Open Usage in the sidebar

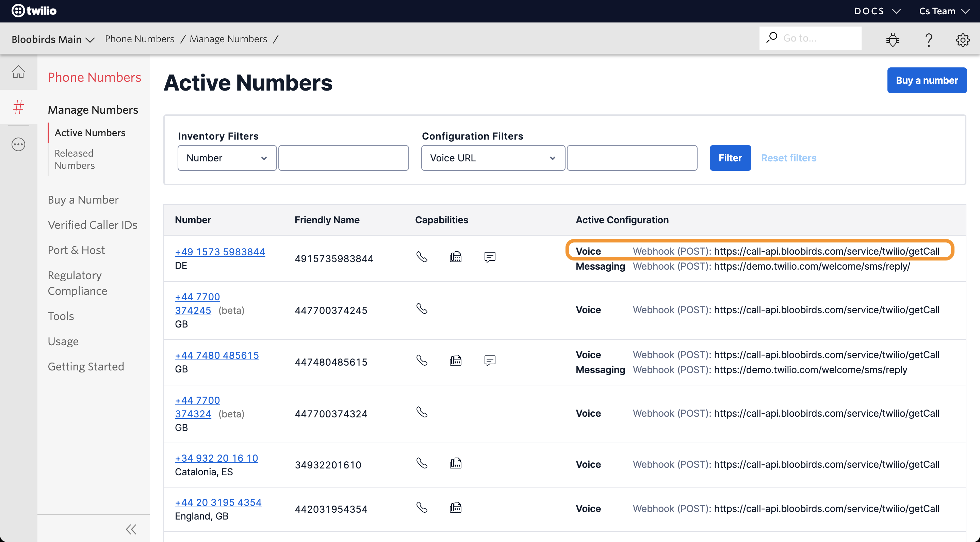click(63, 341)
